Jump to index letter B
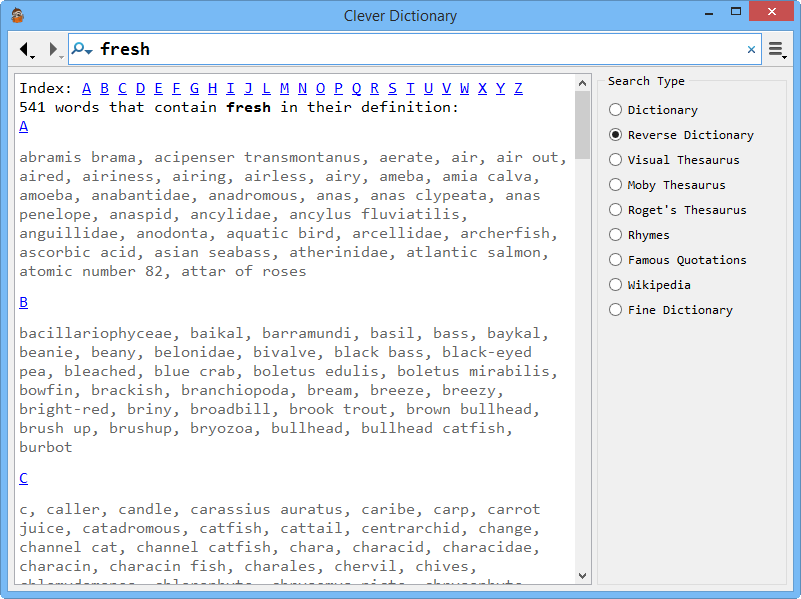This screenshot has width=801, height=599. point(104,88)
